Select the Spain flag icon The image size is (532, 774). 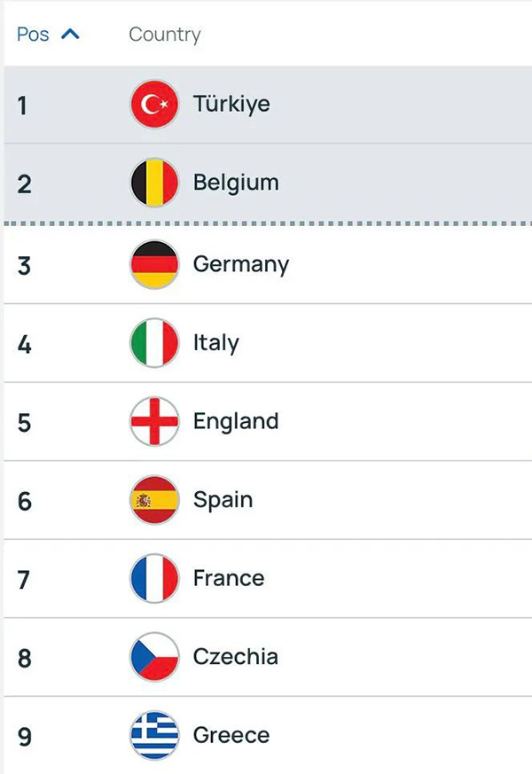tap(154, 500)
